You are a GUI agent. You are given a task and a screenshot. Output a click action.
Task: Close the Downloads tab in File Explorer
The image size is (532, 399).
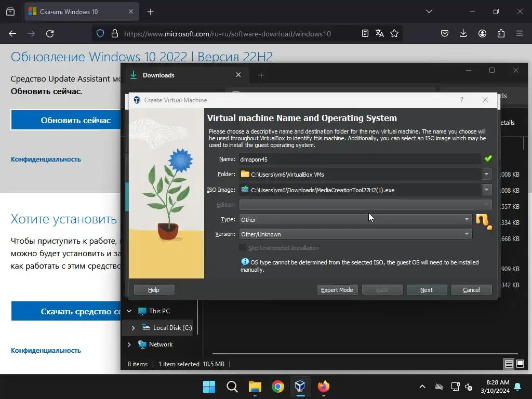[238, 75]
